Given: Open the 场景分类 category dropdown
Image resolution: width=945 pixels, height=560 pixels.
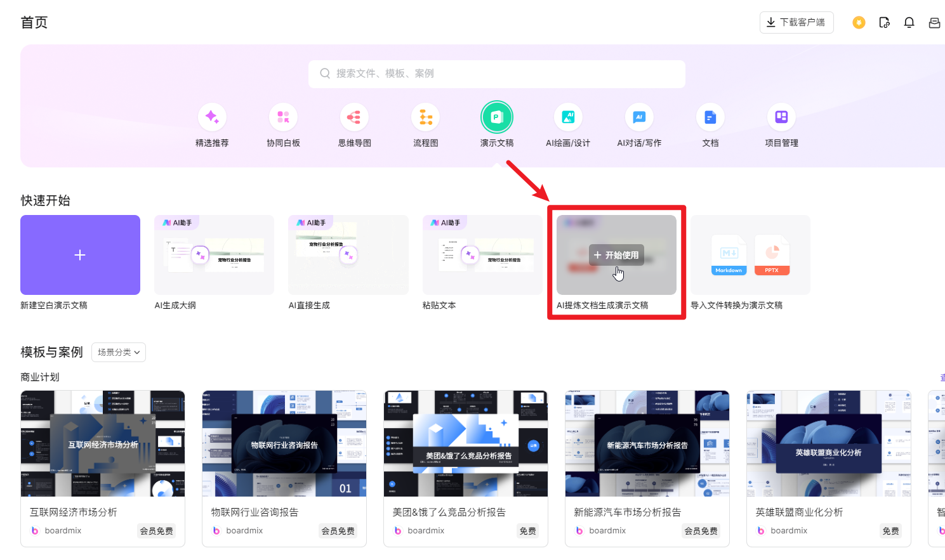Looking at the screenshot, I should pos(118,352).
